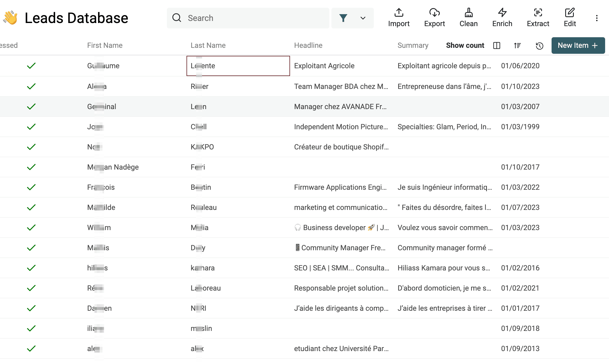The height and width of the screenshot is (364, 609).
Task: Click the search magnifier icon
Action: pyautogui.click(x=177, y=18)
